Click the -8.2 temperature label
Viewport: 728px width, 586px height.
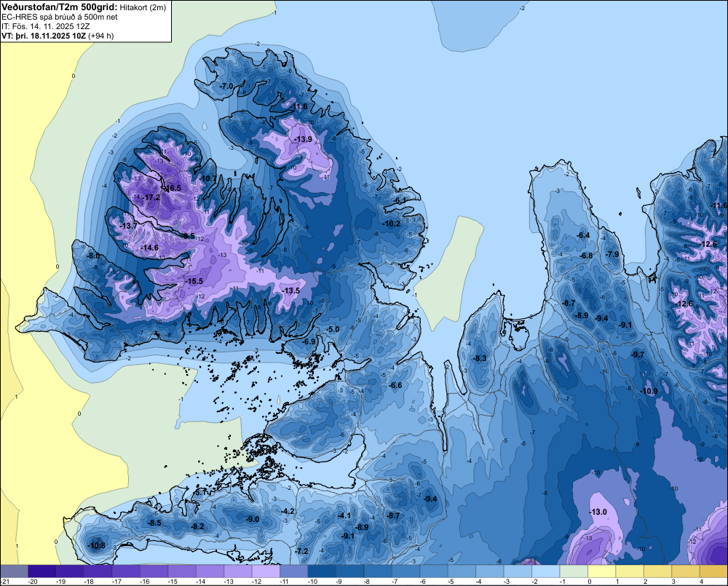pyautogui.click(x=198, y=526)
